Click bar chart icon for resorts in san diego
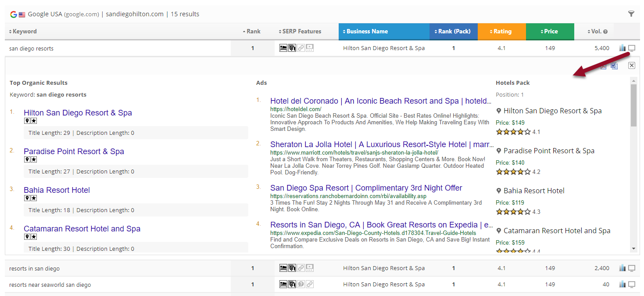Image resolution: width=644 pixels, height=296 pixels. (x=622, y=268)
